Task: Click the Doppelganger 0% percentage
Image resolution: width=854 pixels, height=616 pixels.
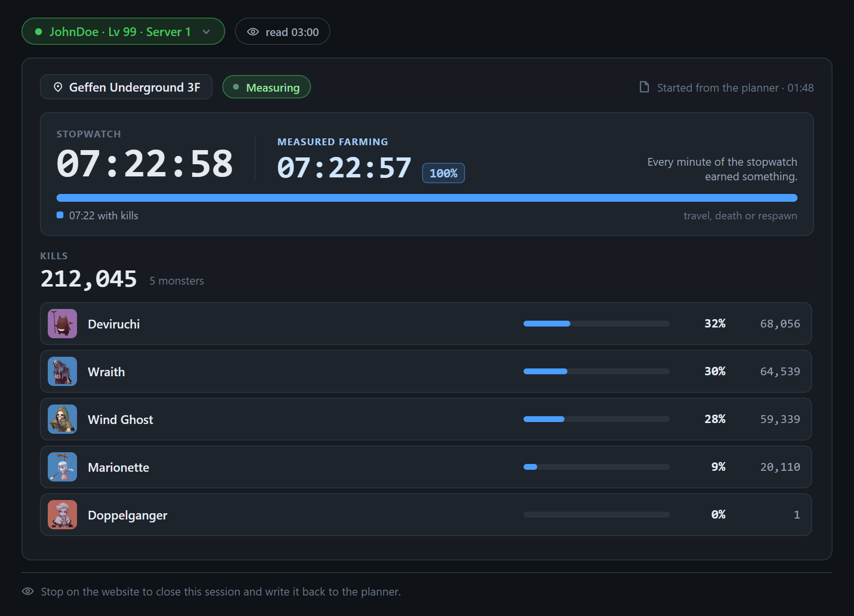Action: tap(718, 515)
